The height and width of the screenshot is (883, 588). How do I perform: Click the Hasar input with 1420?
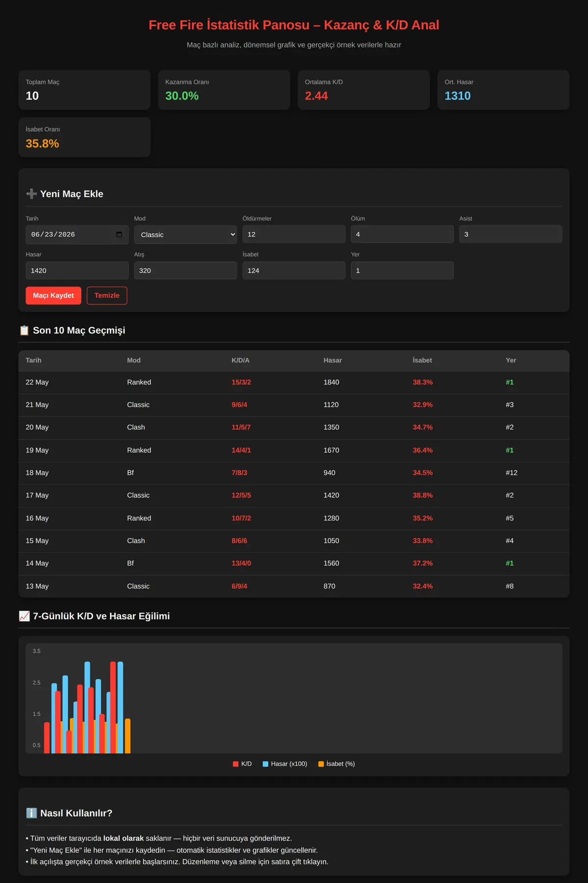[x=77, y=270]
